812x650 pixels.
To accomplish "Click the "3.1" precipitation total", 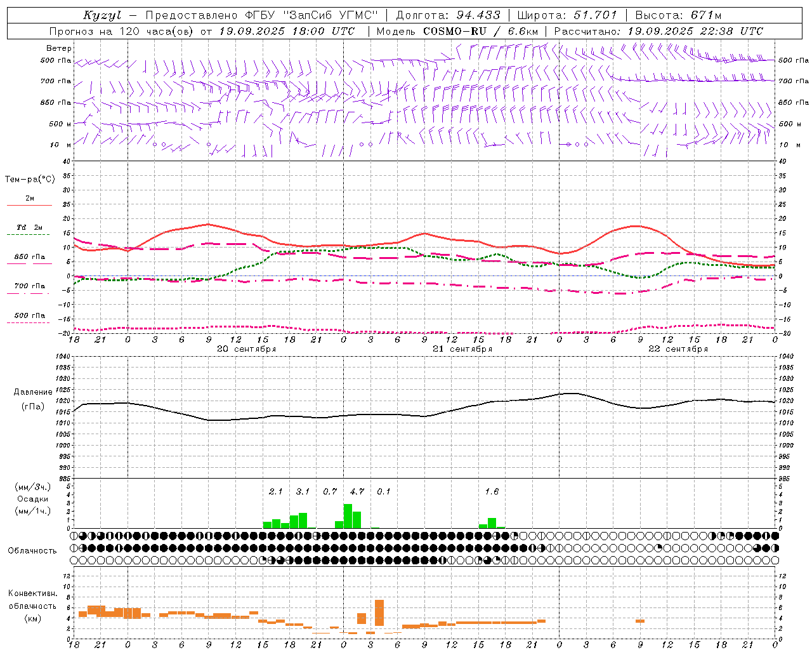I will (x=303, y=491).
